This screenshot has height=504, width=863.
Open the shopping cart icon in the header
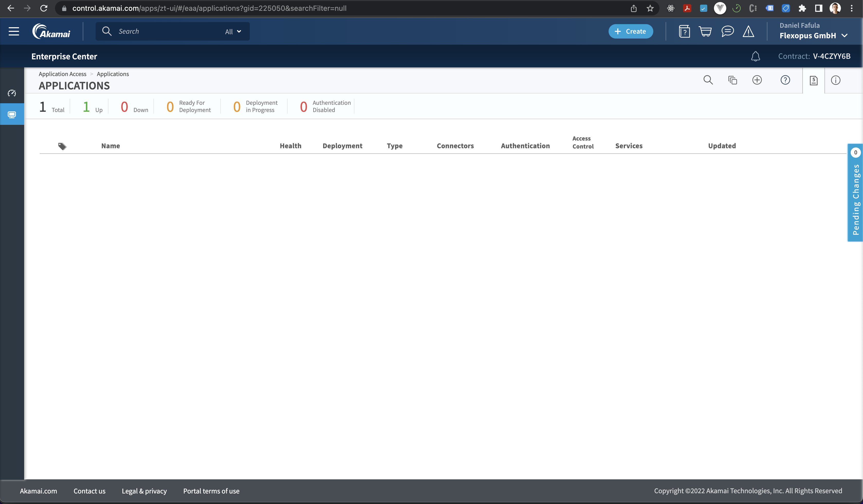tap(705, 31)
